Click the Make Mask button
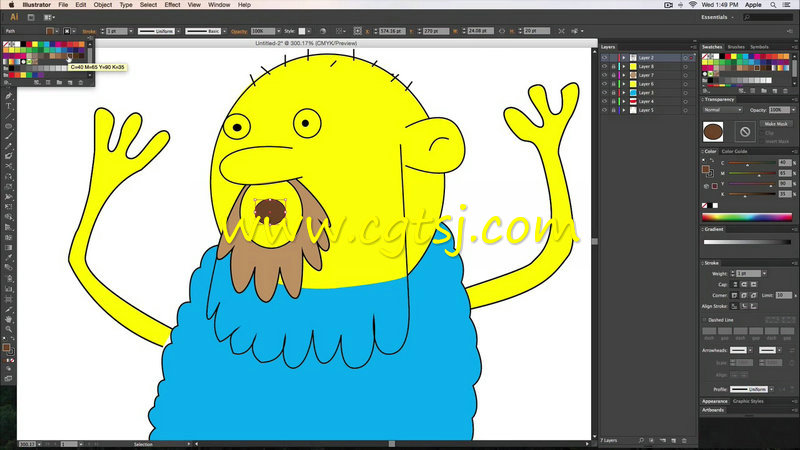800x450 pixels. click(x=776, y=124)
